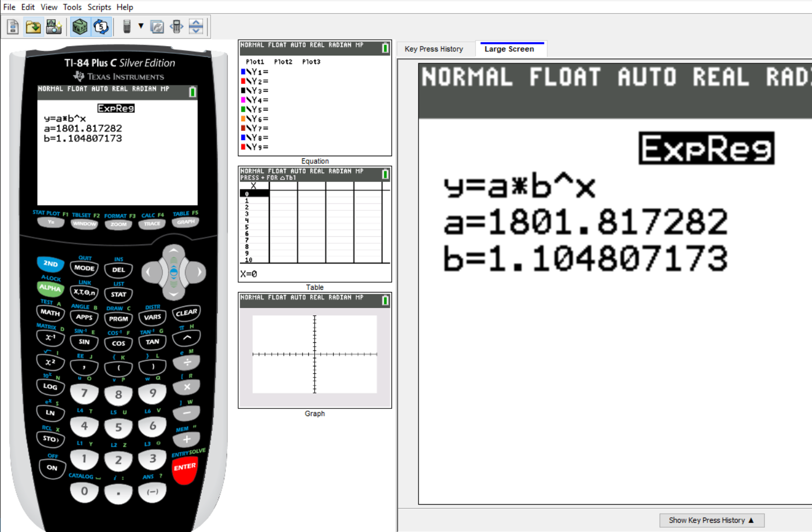Image resolution: width=812 pixels, height=532 pixels.
Task: Click the TAN key
Action: coord(152,342)
